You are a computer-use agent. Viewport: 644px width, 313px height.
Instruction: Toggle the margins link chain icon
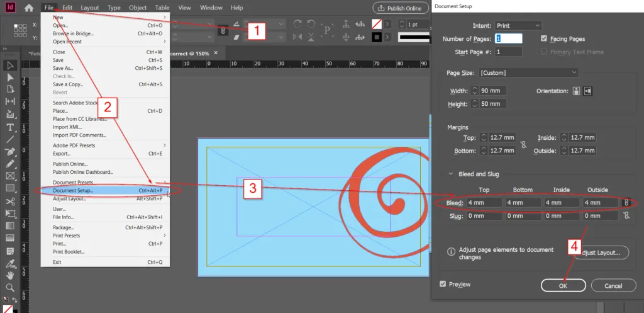[x=523, y=144]
